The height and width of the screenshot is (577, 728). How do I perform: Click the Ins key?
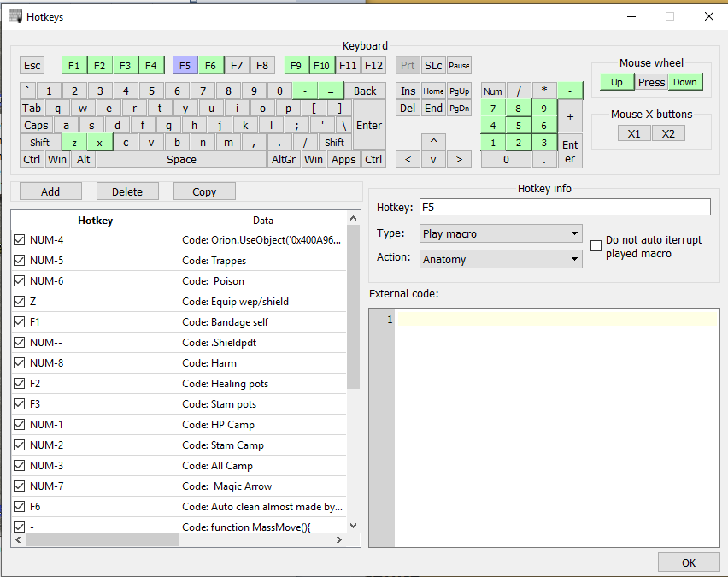coord(408,91)
